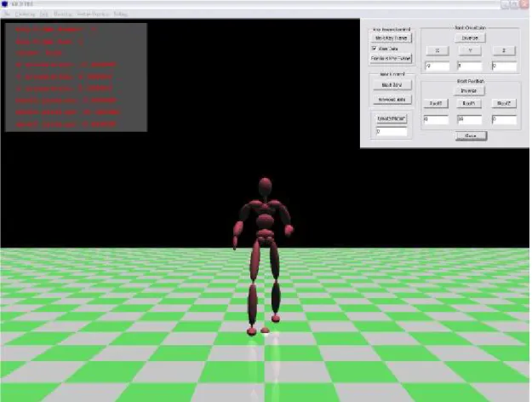Click Inverse button in Root Position group
This screenshot has height=402, width=532.
[x=469, y=90]
